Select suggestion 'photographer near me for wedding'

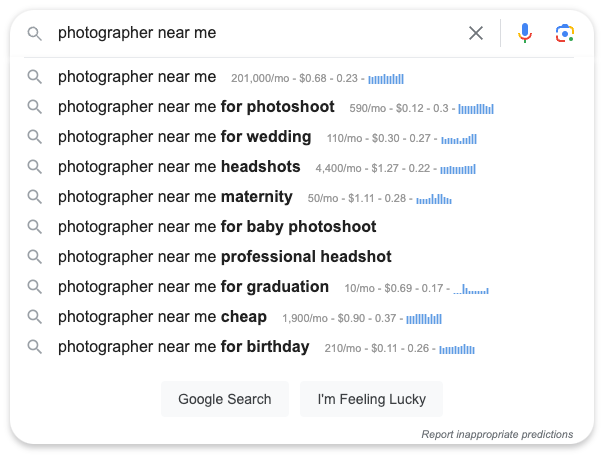[184, 137]
